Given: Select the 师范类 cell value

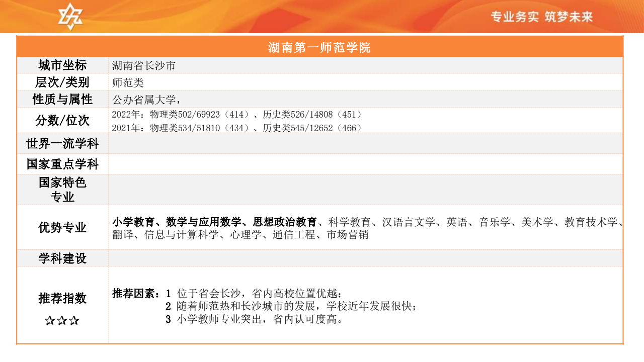Looking at the screenshot, I should click(128, 82).
